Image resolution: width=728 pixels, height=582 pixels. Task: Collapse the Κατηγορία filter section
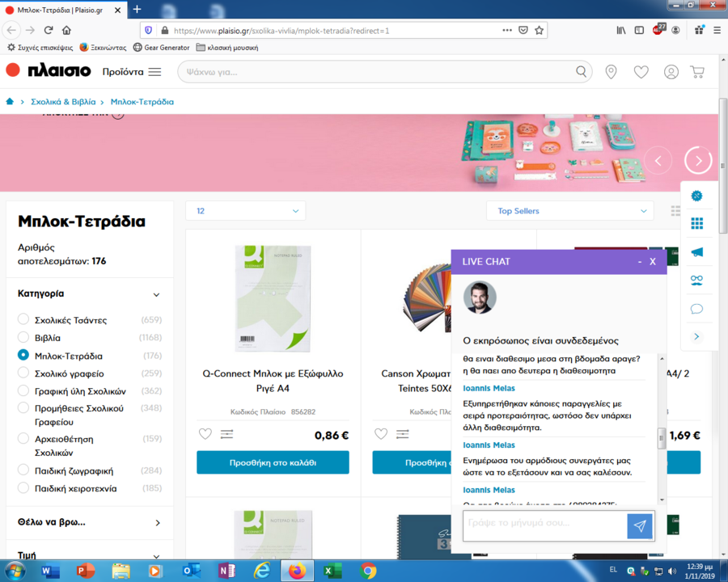[x=156, y=295]
